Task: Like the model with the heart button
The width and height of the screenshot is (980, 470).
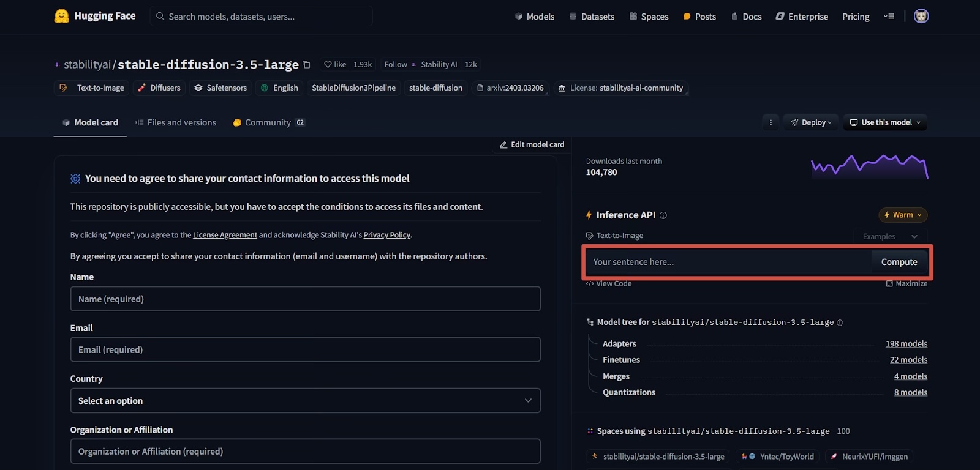Action: [334, 64]
